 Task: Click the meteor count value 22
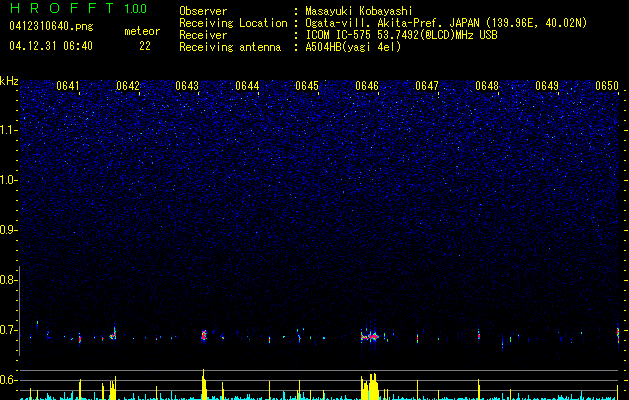145,46
